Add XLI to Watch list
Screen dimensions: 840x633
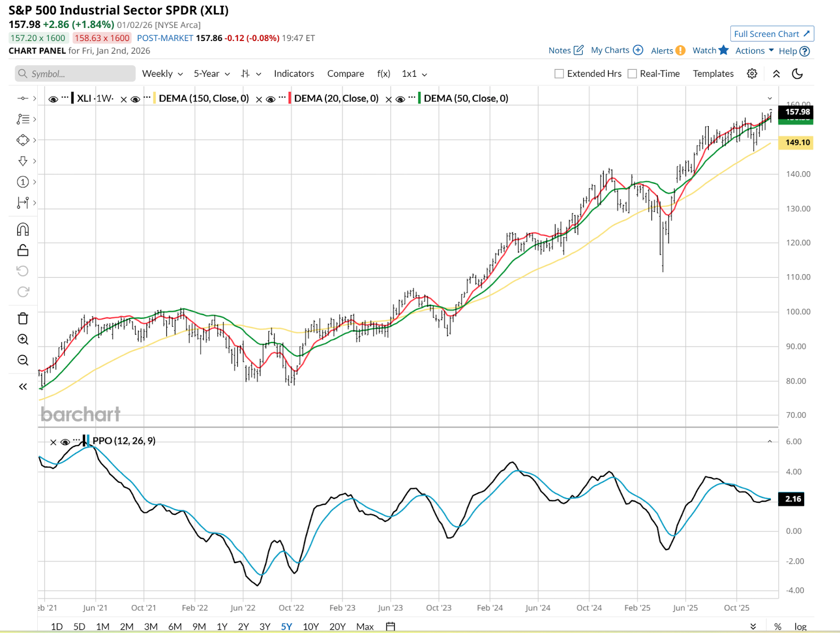(x=710, y=50)
